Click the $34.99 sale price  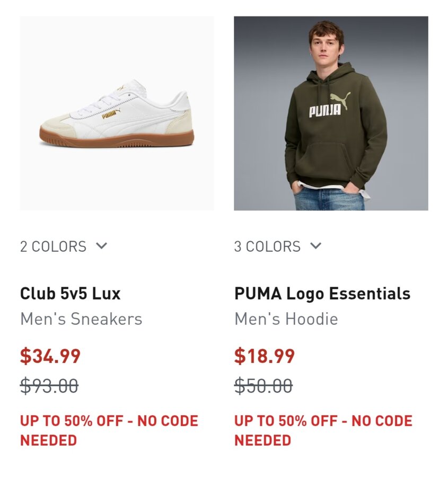point(50,356)
